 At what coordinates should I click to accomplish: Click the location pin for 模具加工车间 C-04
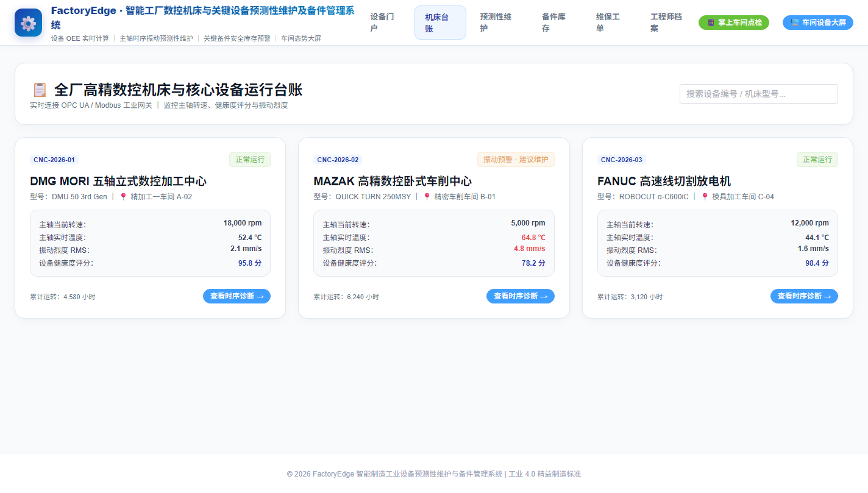pos(705,197)
